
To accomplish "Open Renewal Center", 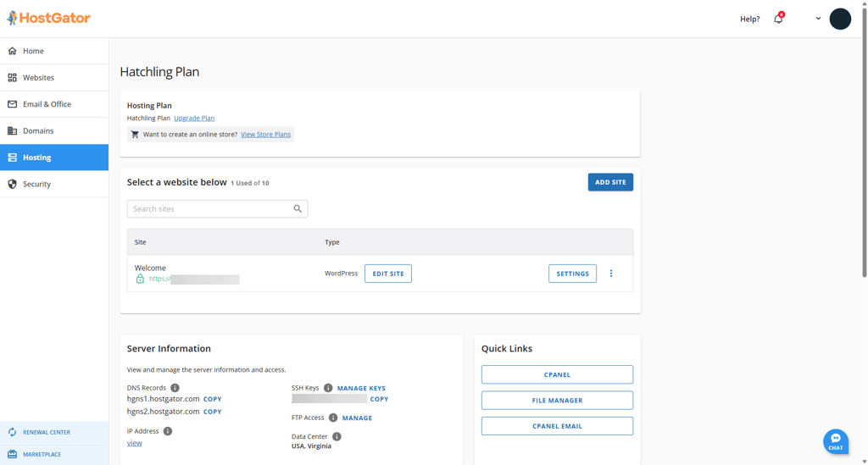I will [x=54, y=432].
